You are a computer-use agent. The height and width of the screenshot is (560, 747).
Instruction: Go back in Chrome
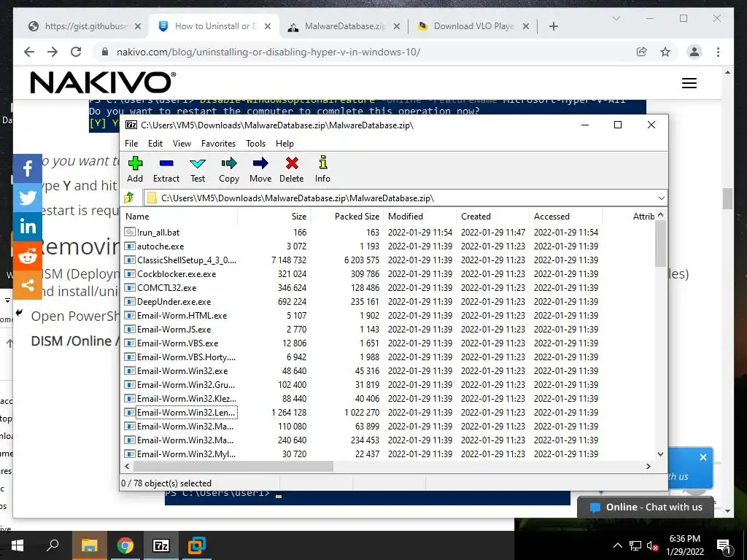(29, 52)
